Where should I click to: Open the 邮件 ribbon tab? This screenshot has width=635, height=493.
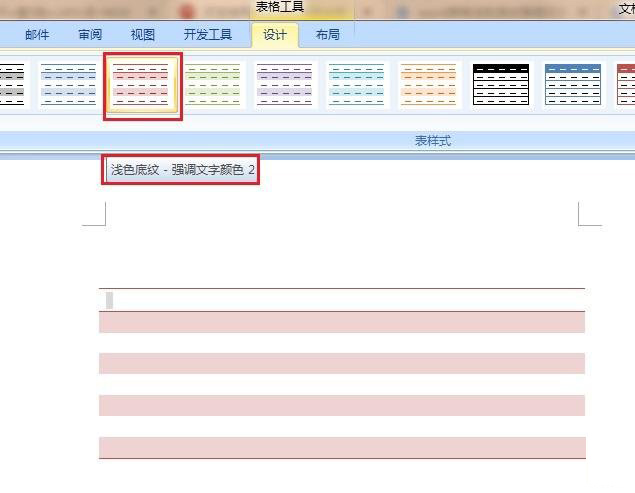pyautogui.click(x=37, y=35)
